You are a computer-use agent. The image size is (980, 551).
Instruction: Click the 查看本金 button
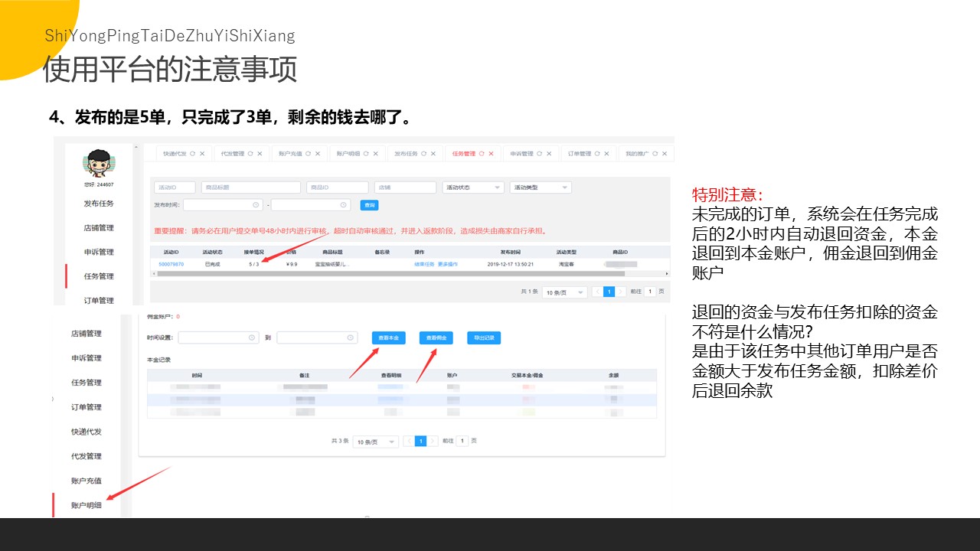coord(389,337)
